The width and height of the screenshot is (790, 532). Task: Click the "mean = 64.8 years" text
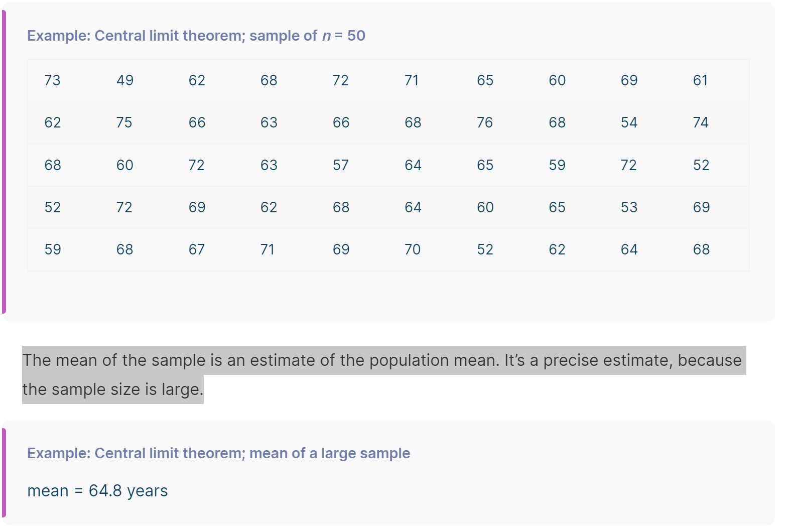click(97, 491)
